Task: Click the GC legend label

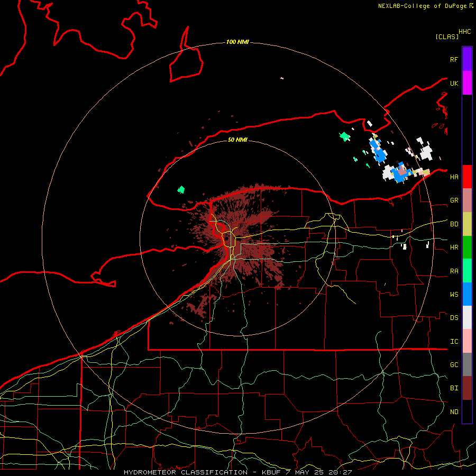Action: 454,364
